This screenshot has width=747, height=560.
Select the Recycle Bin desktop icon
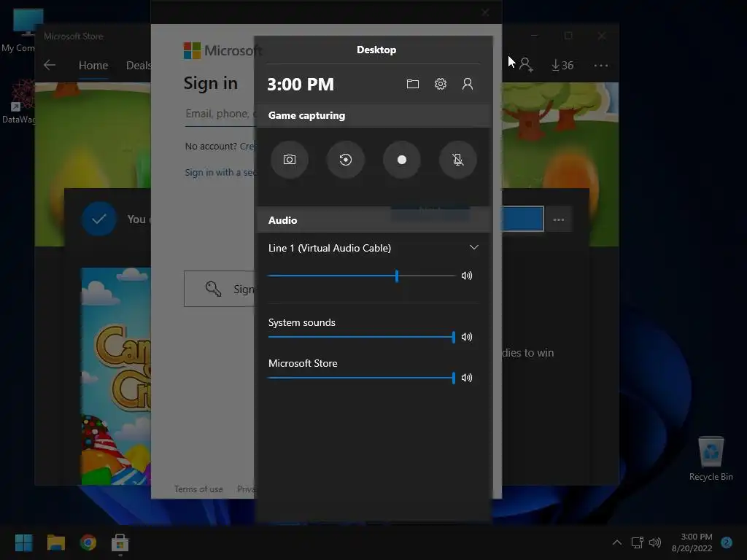click(x=711, y=459)
